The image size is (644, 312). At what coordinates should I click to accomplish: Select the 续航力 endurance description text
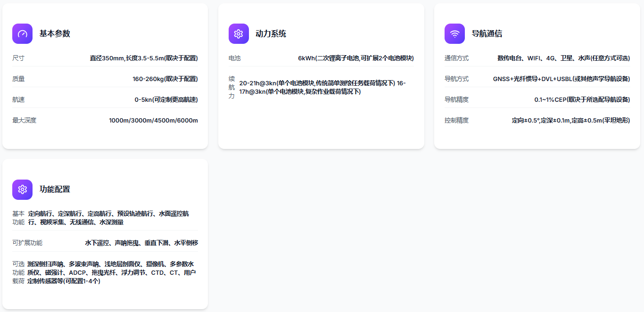(x=322, y=88)
